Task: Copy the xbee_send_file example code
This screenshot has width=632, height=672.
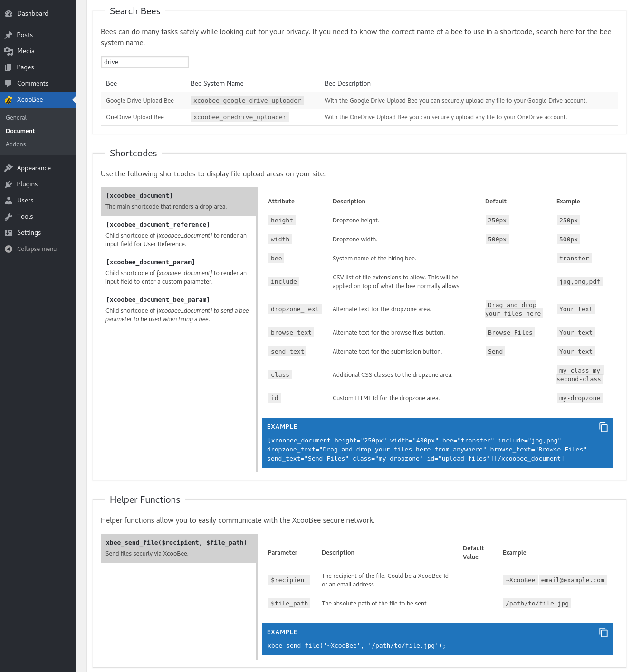Action: pyautogui.click(x=603, y=633)
